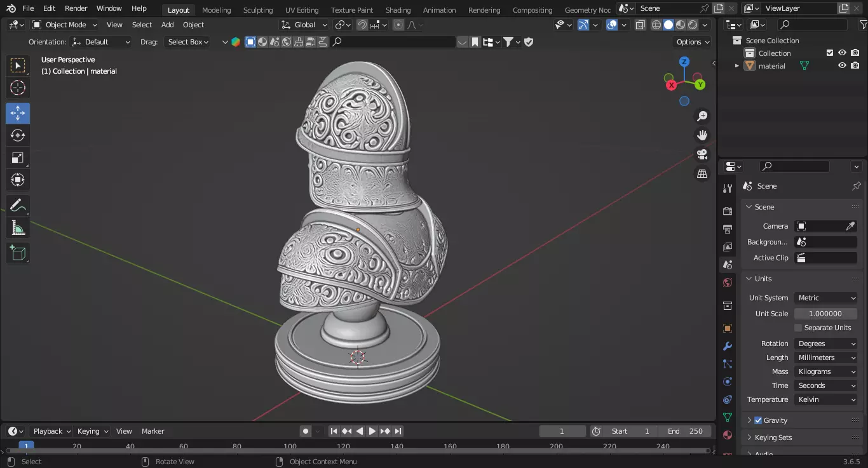Open the Temperature Kelvin dropdown
The width and height of the screenshot is (868, 468).
point(826,399)
